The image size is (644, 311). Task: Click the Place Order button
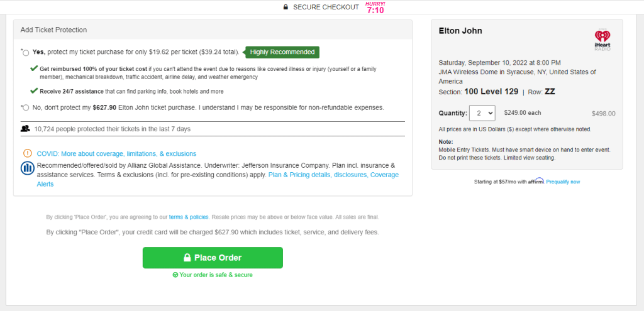(213, 258)
